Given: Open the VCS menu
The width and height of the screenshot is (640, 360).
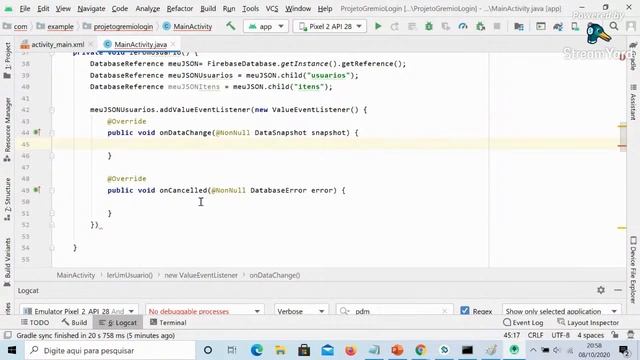Looking at the screenshot, I should pos(272,8).
